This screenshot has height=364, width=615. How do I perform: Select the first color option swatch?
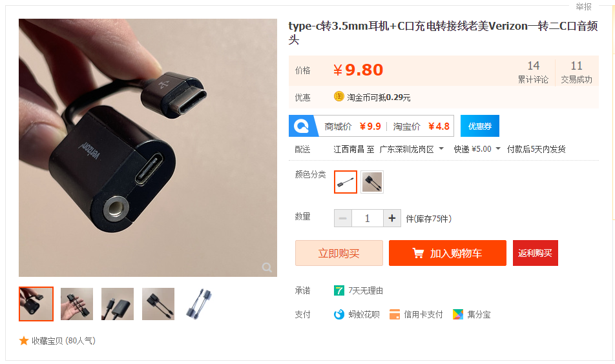[346, 182]
